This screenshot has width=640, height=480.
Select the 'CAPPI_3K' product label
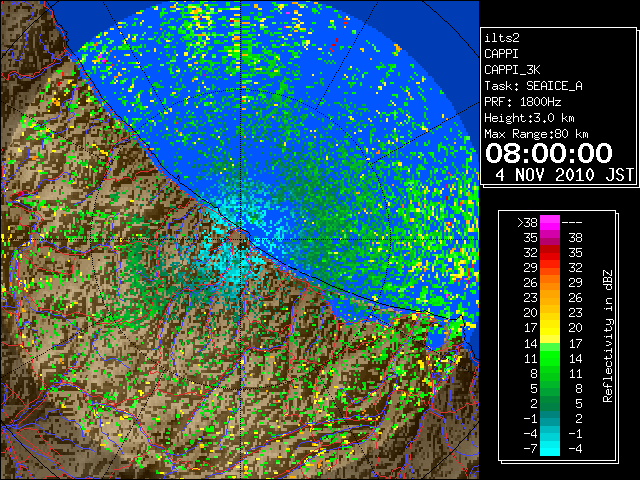[x=512, y=70]
